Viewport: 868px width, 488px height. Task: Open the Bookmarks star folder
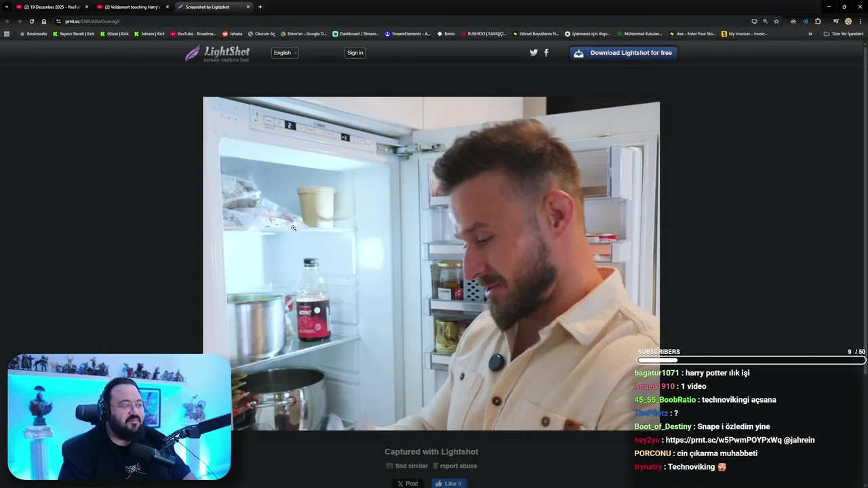(33, 33)
